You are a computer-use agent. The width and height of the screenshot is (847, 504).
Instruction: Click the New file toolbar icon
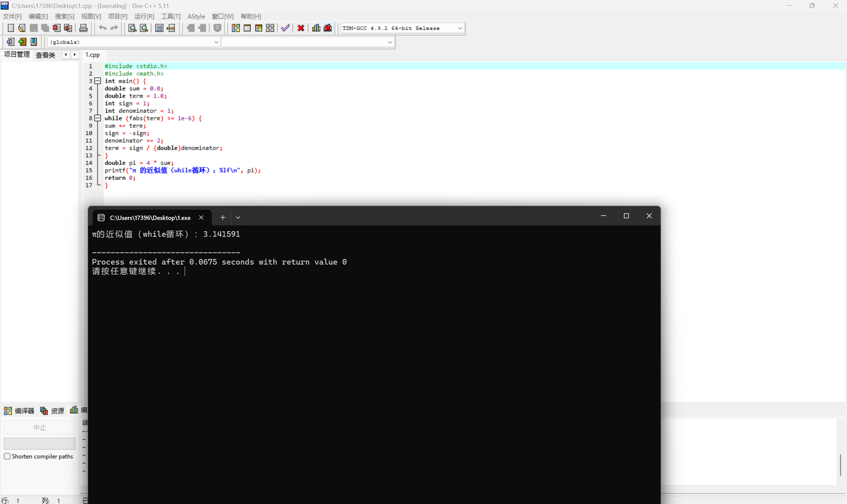click(11, 28)
